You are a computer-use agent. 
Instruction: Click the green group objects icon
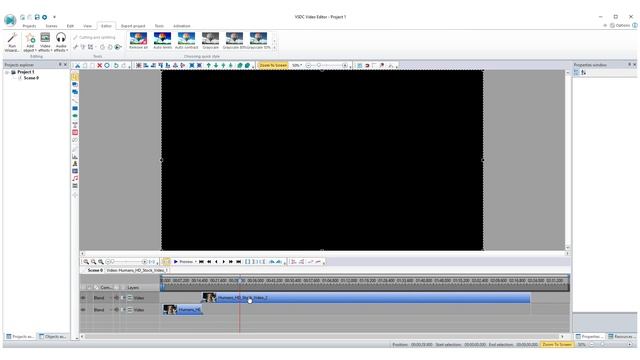coord(240,65)
